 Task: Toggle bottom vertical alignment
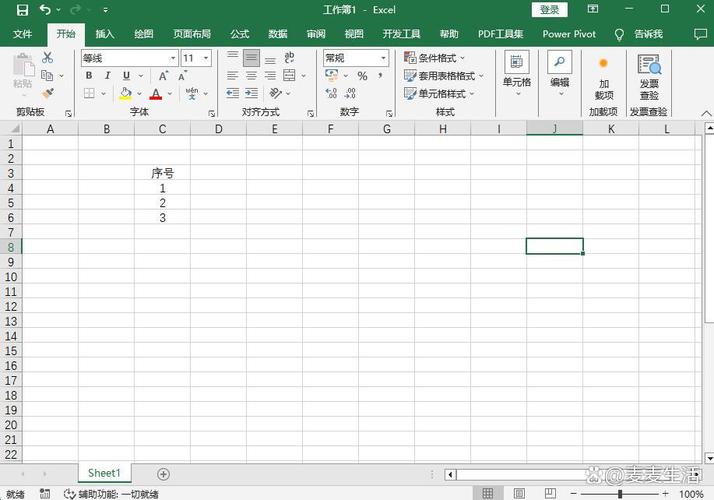tap(270, 59)
